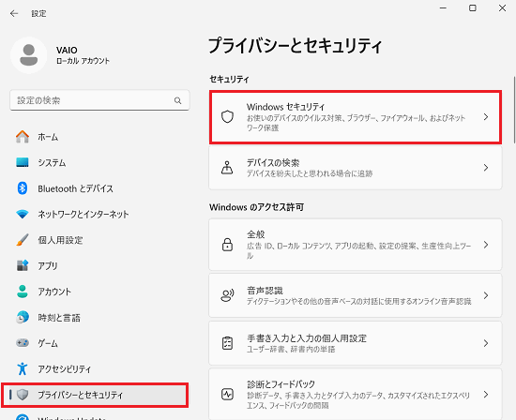Click the 全般 padlock icon

pos(227,245)
